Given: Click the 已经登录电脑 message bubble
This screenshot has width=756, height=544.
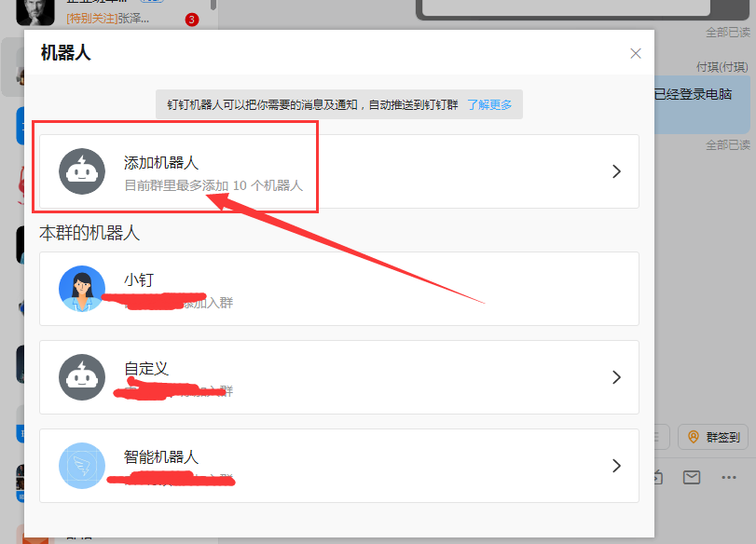Looking at the screenshot, I should (x=702, y=104).
